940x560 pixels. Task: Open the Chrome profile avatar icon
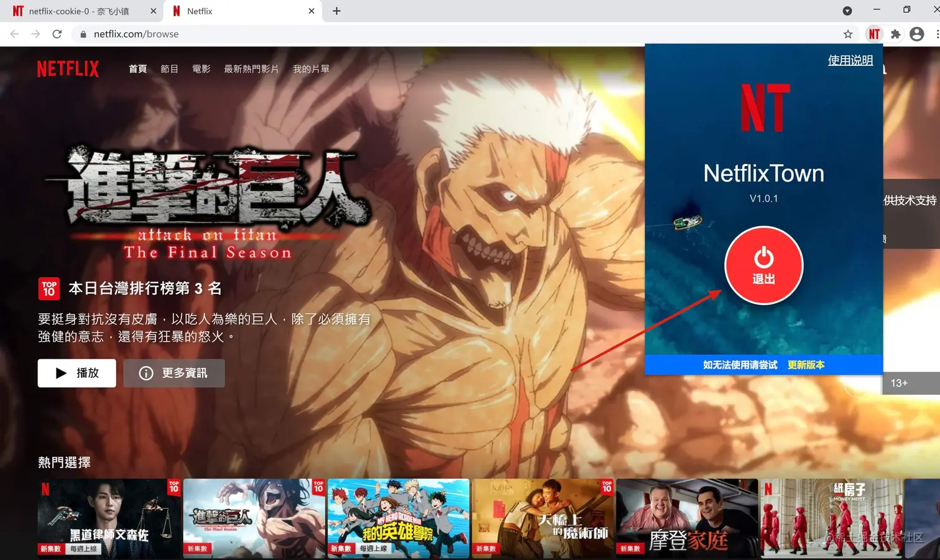pos(916,34)
